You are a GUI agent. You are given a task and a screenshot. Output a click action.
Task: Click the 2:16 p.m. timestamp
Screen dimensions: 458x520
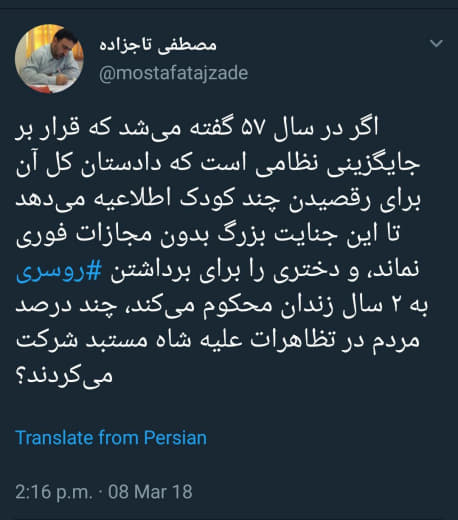(54, 492)
